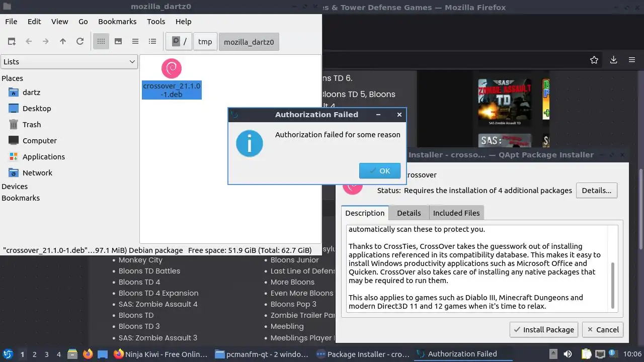
Task: Open Bloons Junior link
Action: 295,260
